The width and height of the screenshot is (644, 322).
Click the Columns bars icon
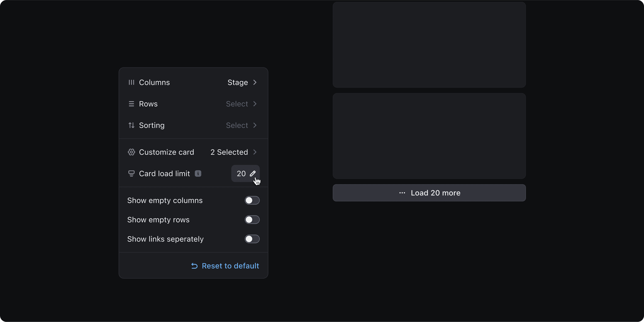click(131, 82)
